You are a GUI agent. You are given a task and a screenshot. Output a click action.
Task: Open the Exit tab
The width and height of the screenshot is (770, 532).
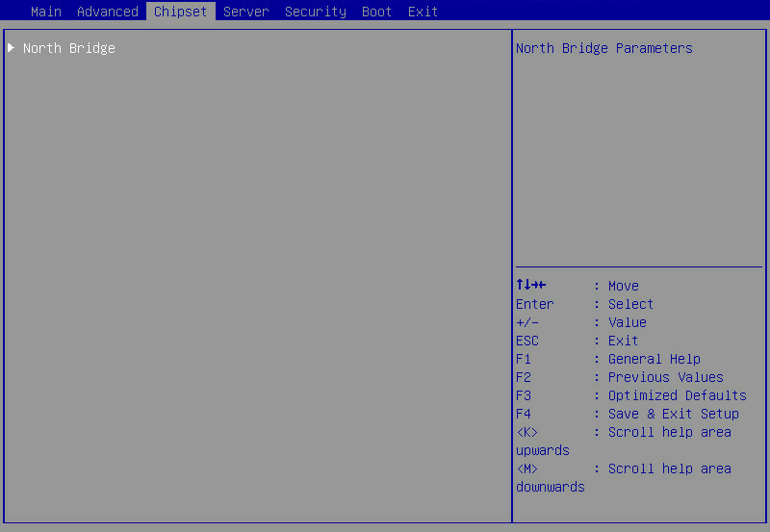pos(423,12)
